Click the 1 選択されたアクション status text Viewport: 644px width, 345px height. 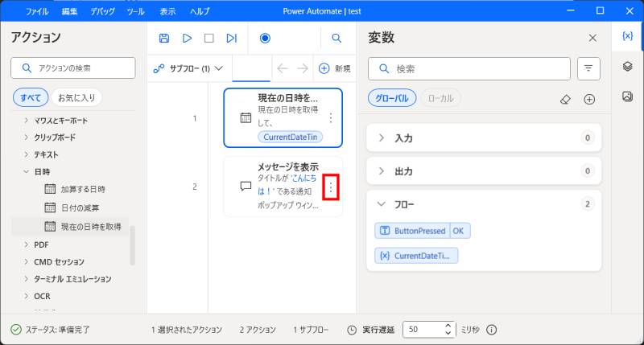pyautogui.click(x=187, y=330)
